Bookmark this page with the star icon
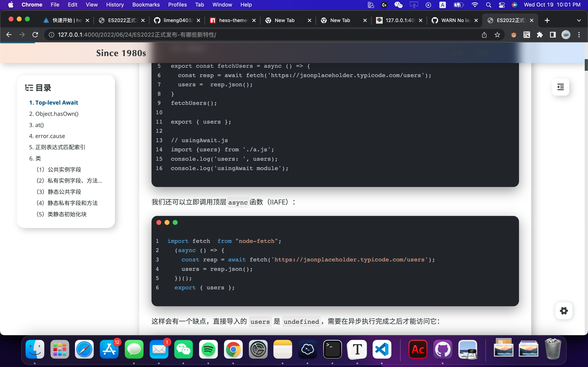 [x=497, y=35]
